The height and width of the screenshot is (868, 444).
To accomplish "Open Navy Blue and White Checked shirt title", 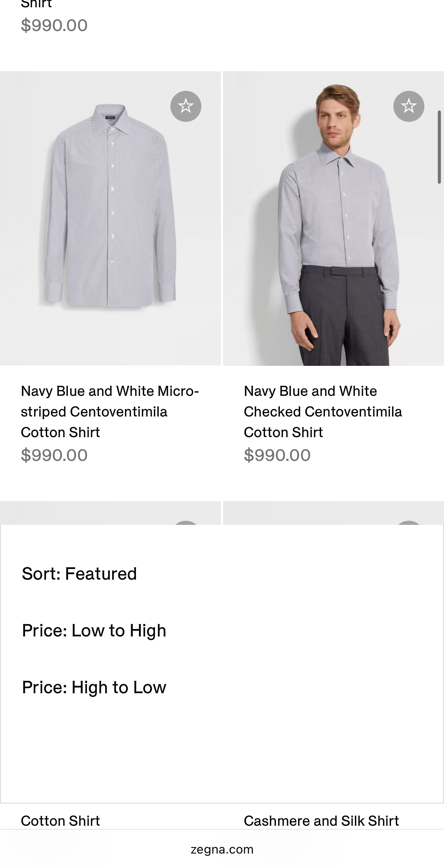I will (x=323, y=412).
